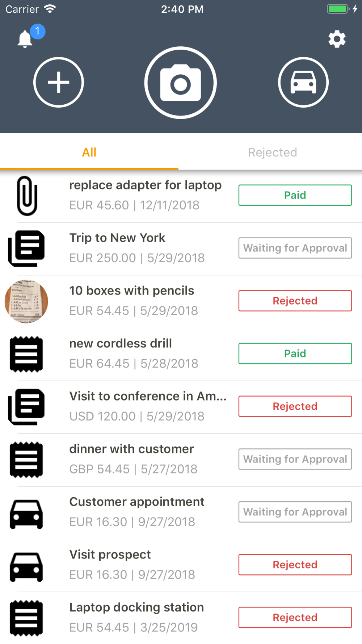Tap the report icon beside Trip to New York

(26, 248)
